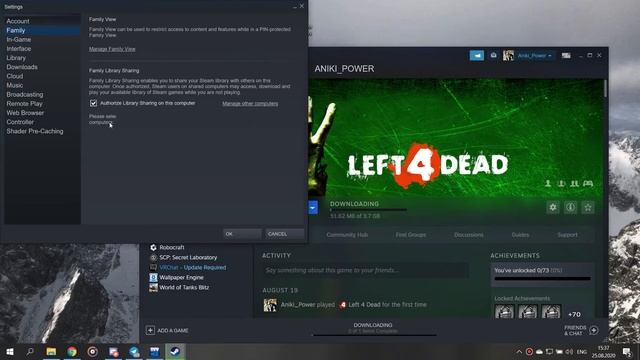Open Community Hub tab
640x360 pixels.
click(347, 235)
